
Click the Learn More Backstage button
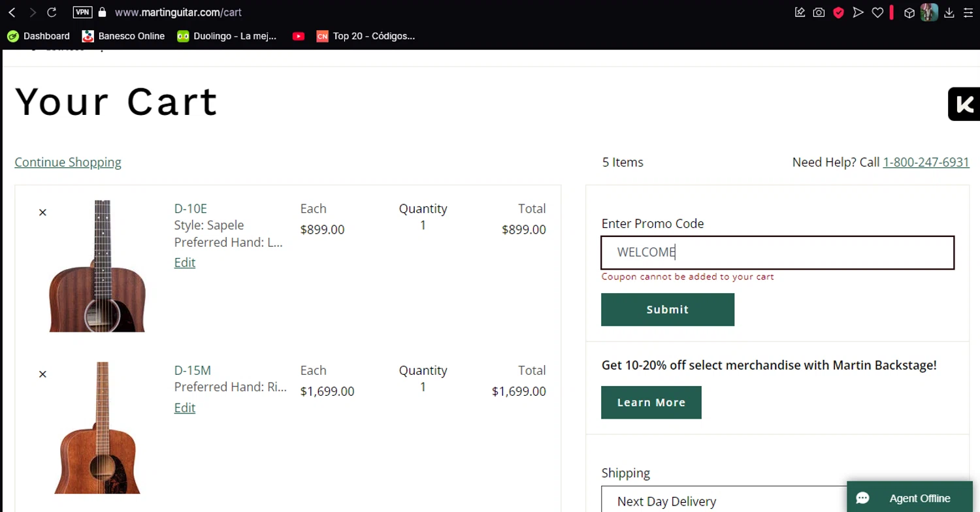[x=651, y=402]
